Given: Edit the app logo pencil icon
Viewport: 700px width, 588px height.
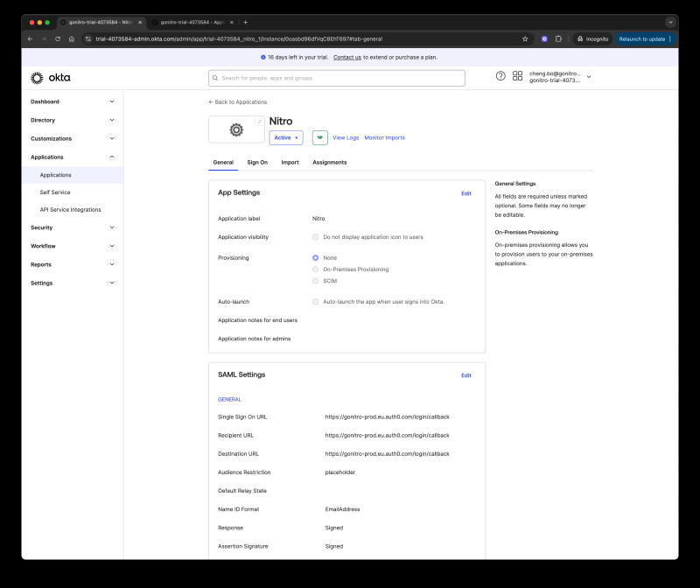Looking at the screenshot, I should point(259,121).
